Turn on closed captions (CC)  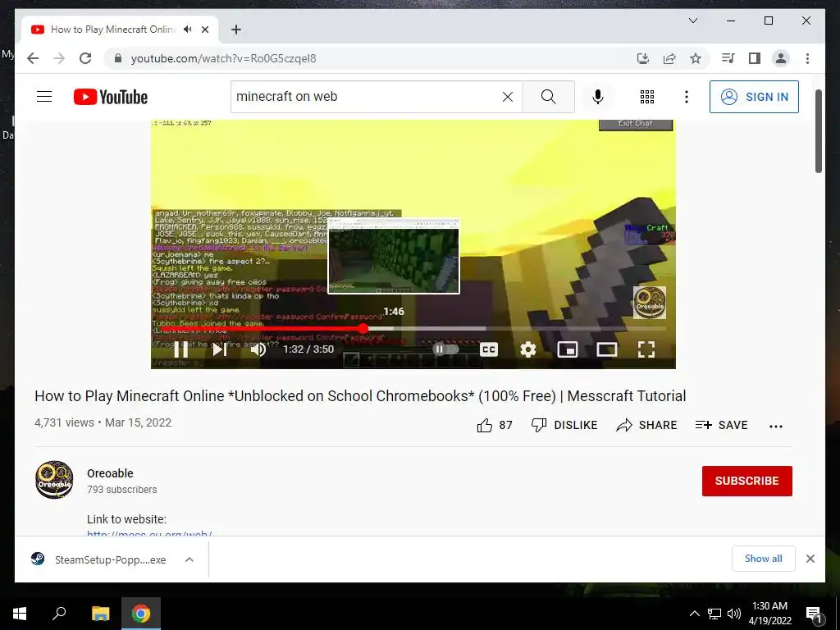tap(489, 349)
